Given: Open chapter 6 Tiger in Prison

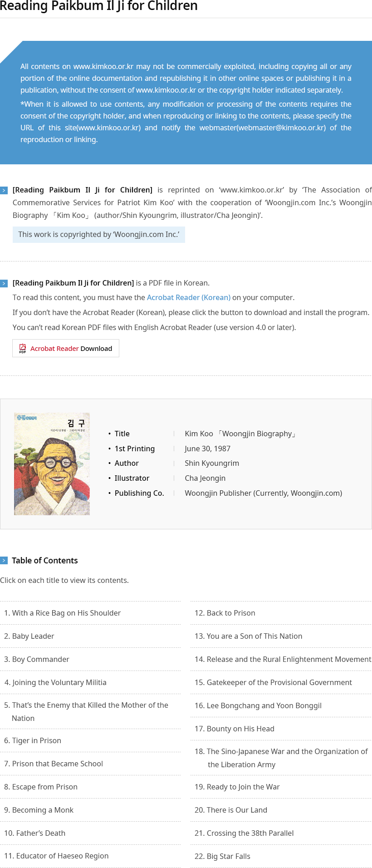Looking at the screenshot, I should [x=33, y=740].
